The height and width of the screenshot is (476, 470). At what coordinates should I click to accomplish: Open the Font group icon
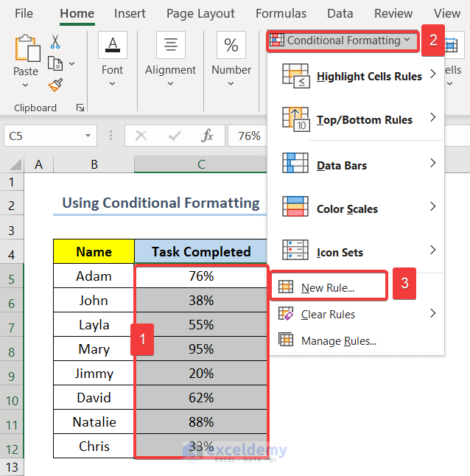click(x=113, y=45)
